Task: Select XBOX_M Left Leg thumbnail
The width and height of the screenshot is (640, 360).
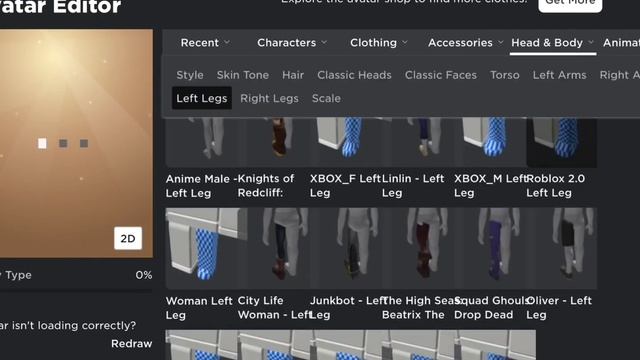Action: pyautogui.click(x=490, y=142)
